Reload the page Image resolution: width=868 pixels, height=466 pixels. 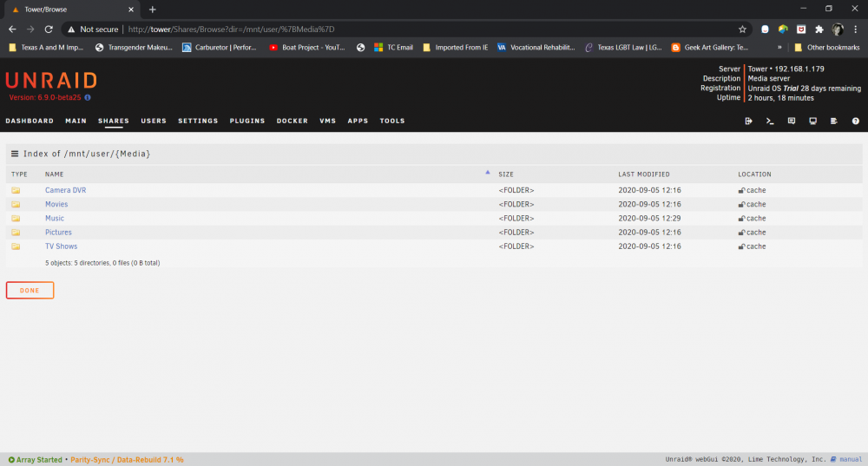coord(49,30)
